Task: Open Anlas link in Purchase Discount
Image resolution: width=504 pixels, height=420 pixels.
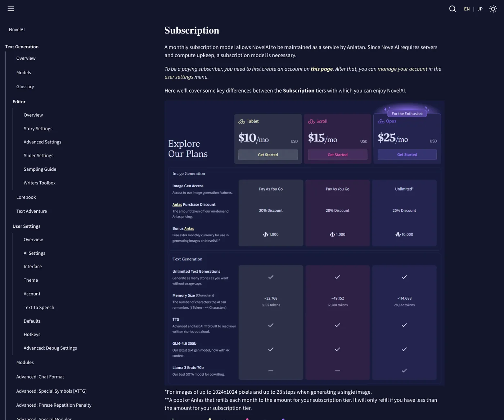Action: (177, 205)
